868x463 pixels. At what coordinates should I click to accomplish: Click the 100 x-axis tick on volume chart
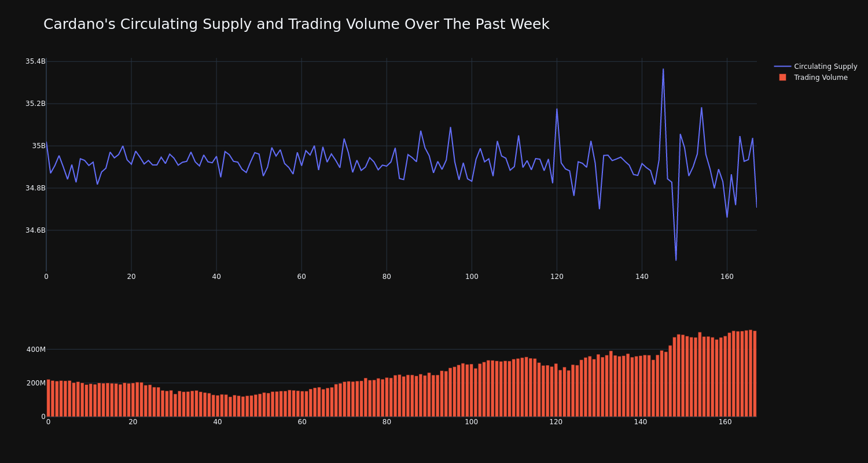click(472, 422)
